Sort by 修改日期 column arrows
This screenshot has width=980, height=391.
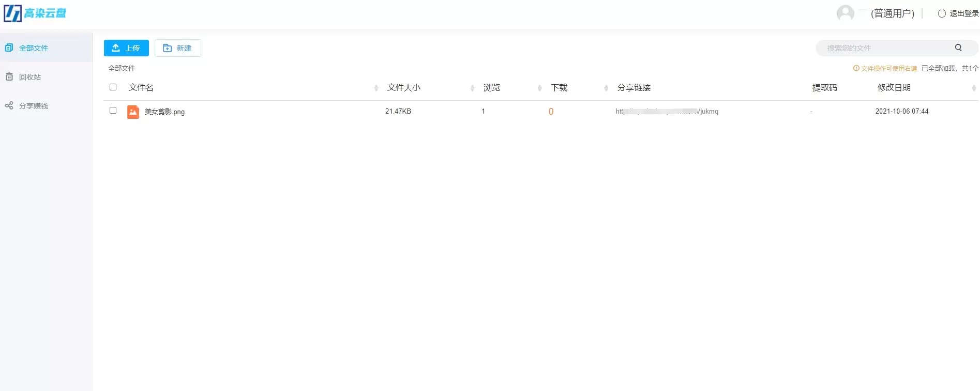pos(974,88)
